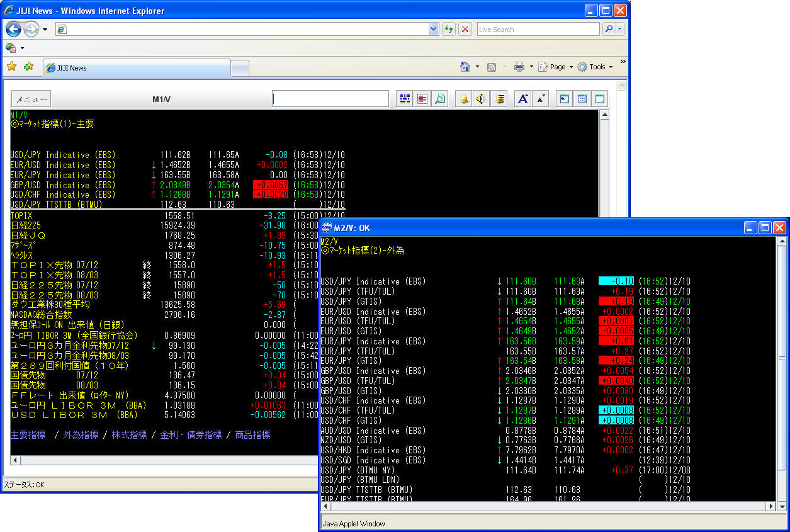Click the NASDAQ総合指数 row label
Image resolution: width=790 pixels, height=532 pixels.
(x=41, y=315)
